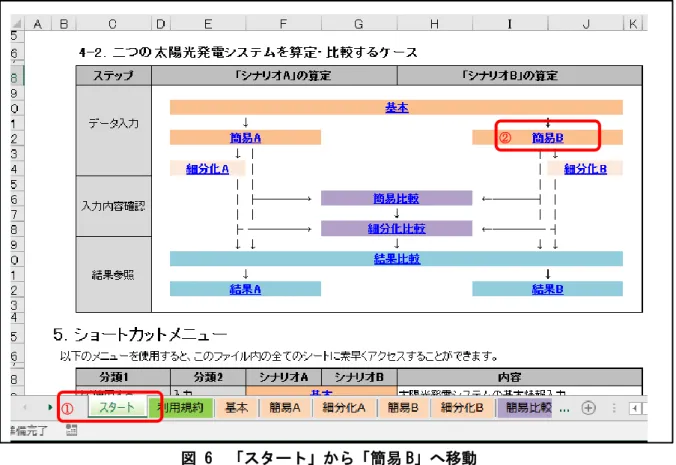Click the 「シナリオA」の算定 header cell
Viewport: 676px width, 465px height.
(x=274, y=75)
